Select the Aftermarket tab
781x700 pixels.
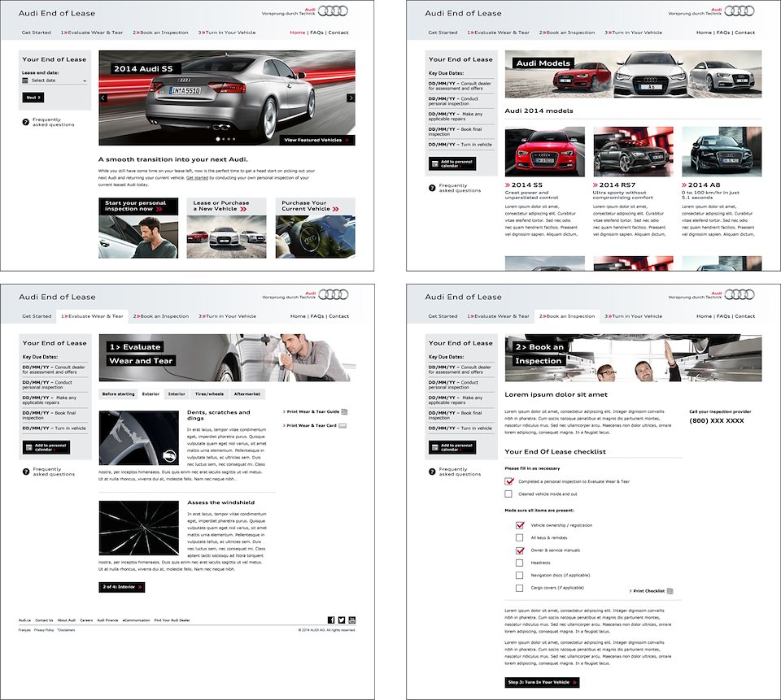(x=247, y=393)
